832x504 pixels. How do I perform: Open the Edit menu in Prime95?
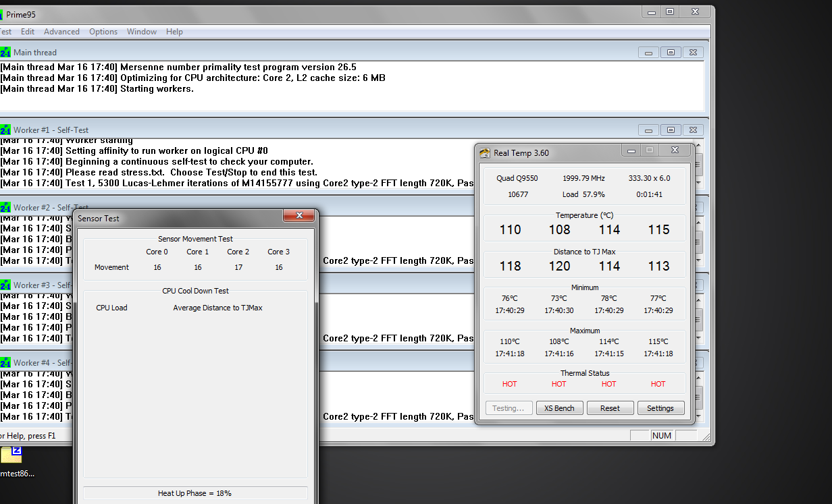pyautogui.click(x=28, y=32)
